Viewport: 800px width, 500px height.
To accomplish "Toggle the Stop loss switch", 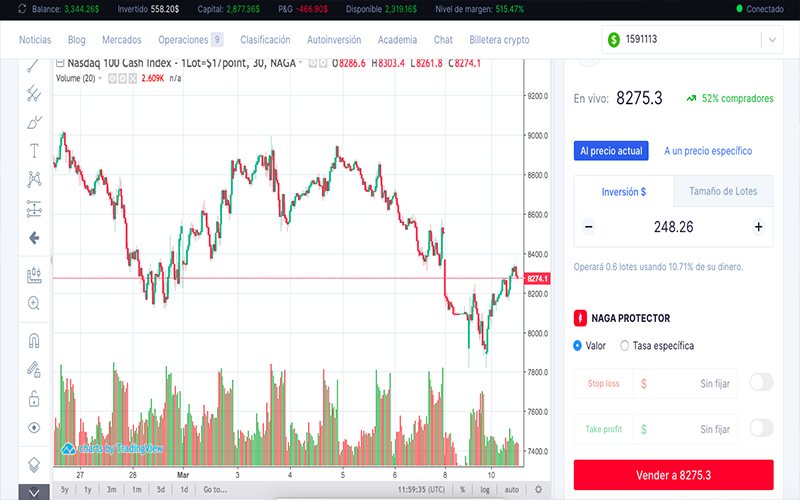I will click(761, 382).
